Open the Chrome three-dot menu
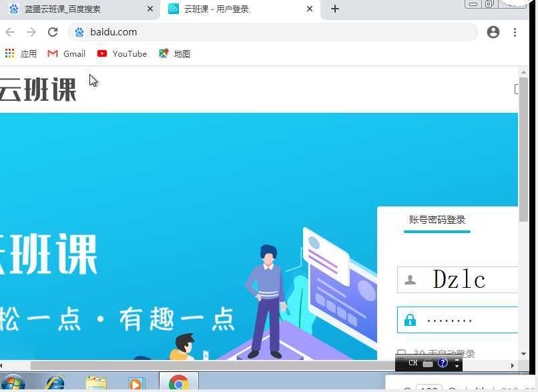Viewport: 538px width, 392px height. (x=515, y=32)
